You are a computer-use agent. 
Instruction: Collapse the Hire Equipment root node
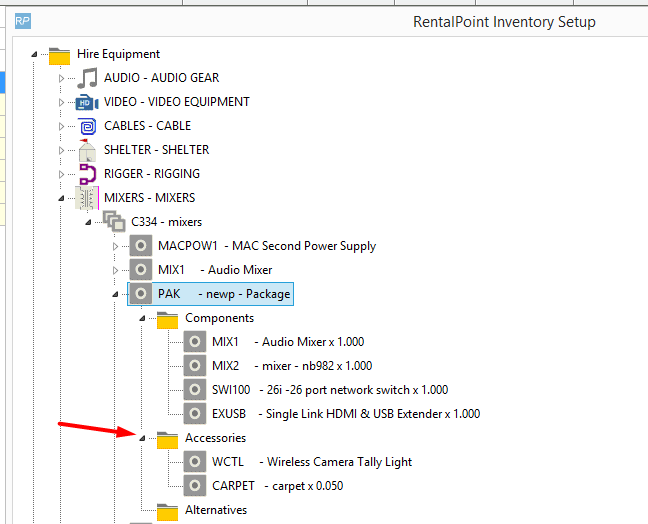pyautogui.click(x=34, y=54)
